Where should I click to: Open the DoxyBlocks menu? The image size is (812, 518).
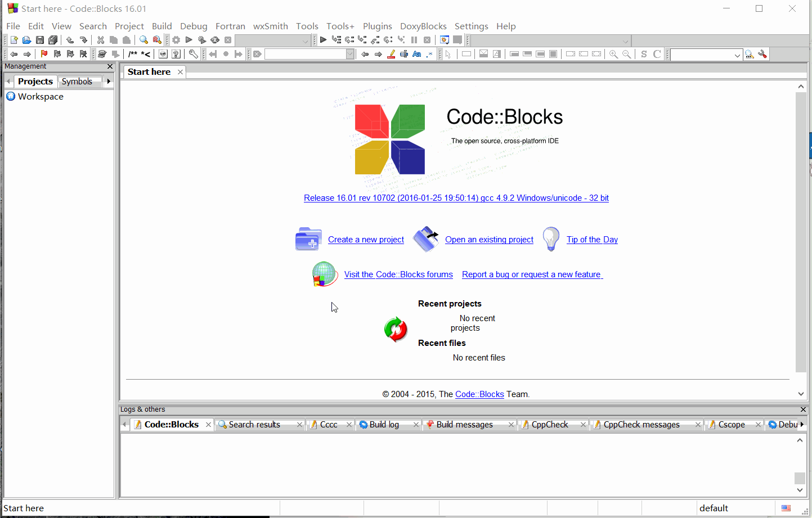pos(423,26)
